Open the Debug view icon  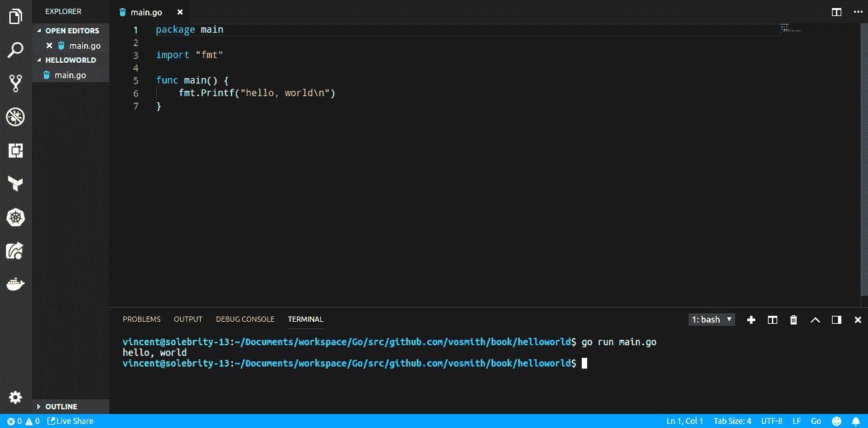click(15, 118)
